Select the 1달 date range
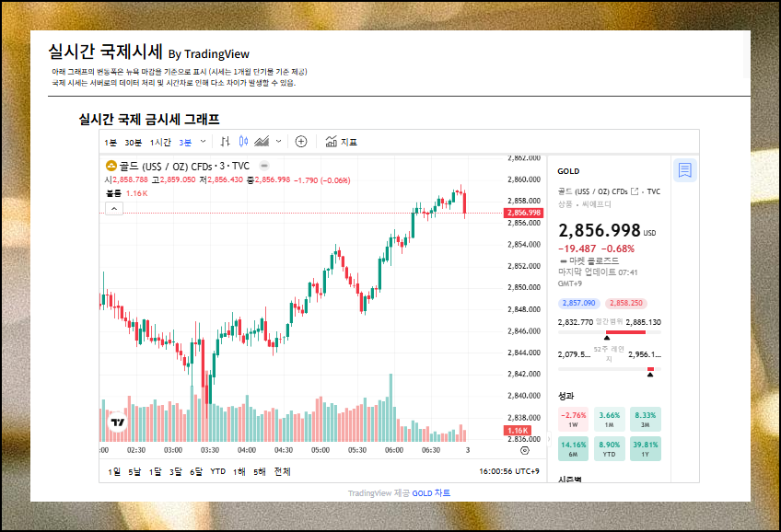781x532 pixels. click(155, 471)
